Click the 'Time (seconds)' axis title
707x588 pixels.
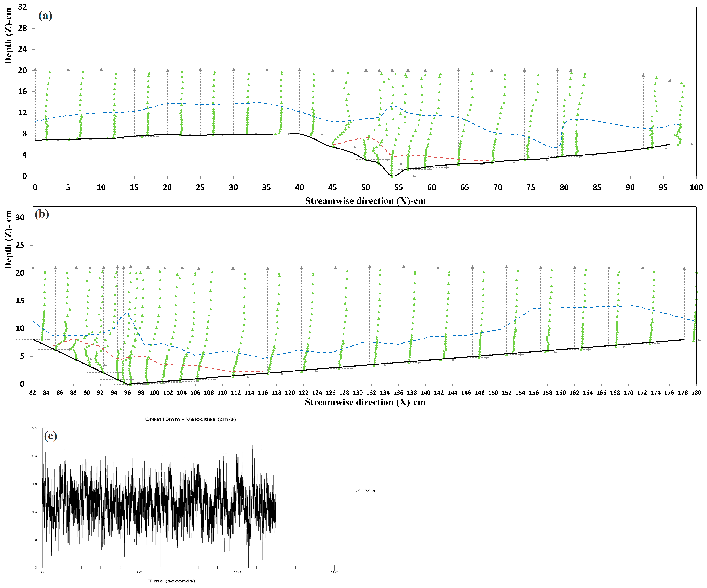pos(172,581)
